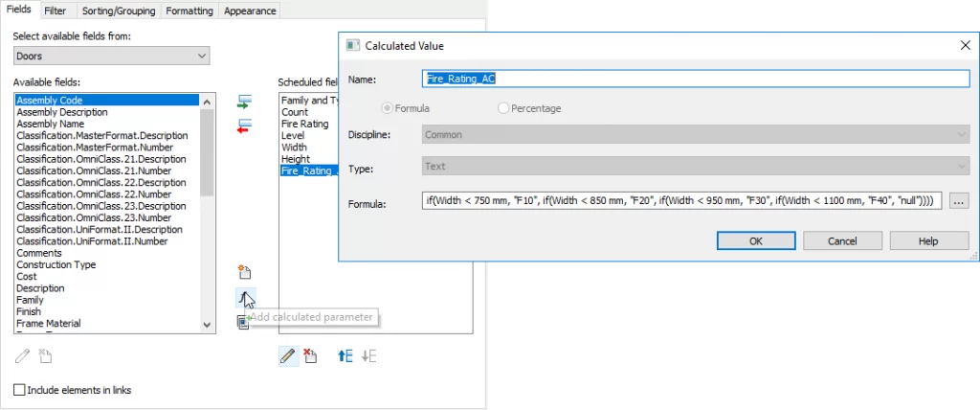Click the Available fields scrollbar down arrow
The image size is (980, 410).
tap(208, 326)
